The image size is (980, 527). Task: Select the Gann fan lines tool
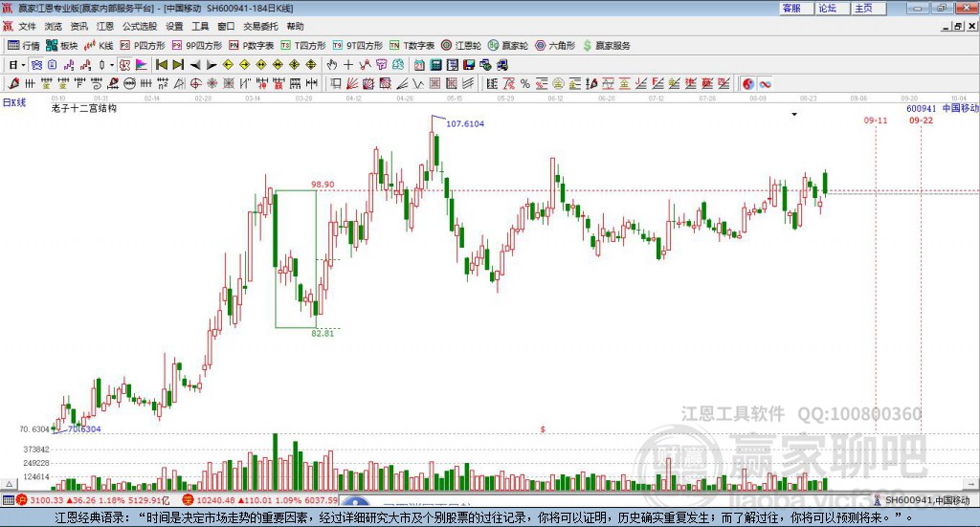coord(351,83)
